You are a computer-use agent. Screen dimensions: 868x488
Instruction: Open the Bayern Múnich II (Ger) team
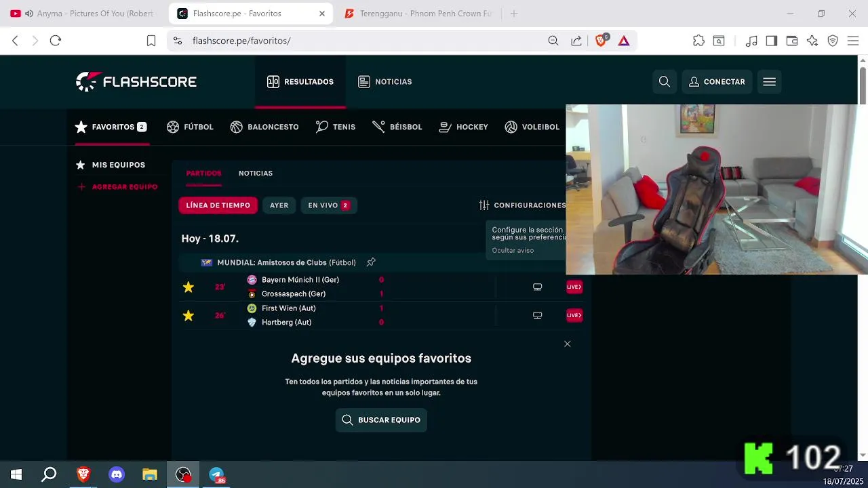pos(300,280)
